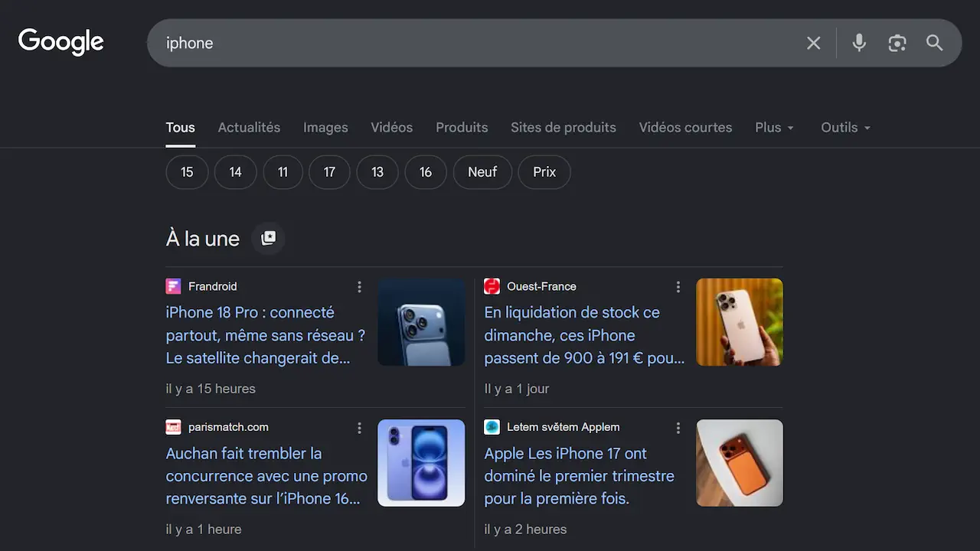Select the 17 filter chip
The width and height of the screenshot is (980, 551).
[329, 172]
